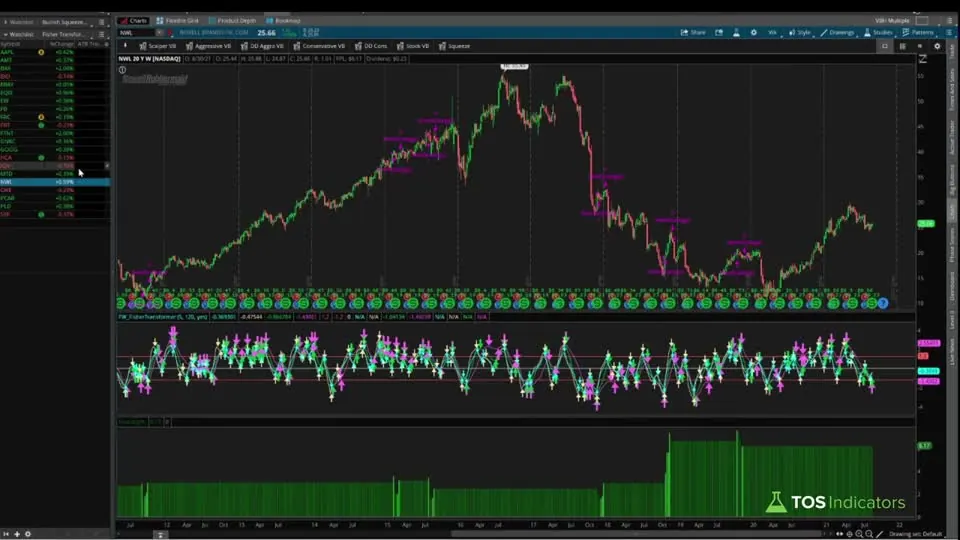
Task: Click yellow signal dot on AAPL row
Action: click(41, 52)
